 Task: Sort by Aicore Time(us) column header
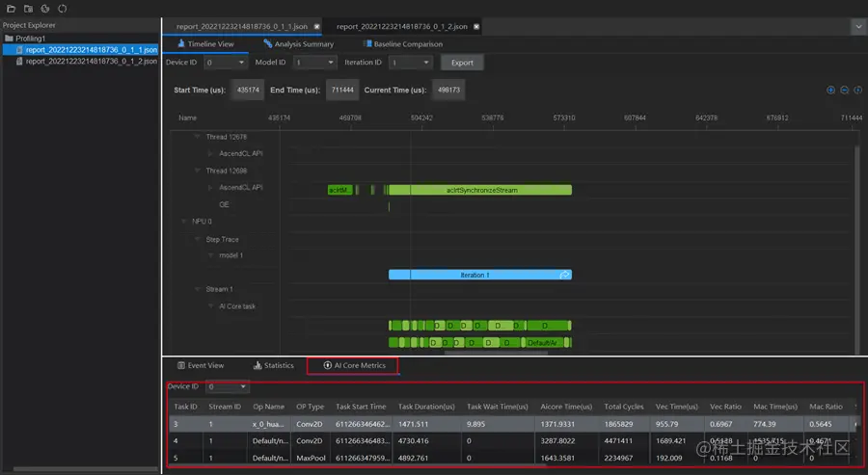566,407
